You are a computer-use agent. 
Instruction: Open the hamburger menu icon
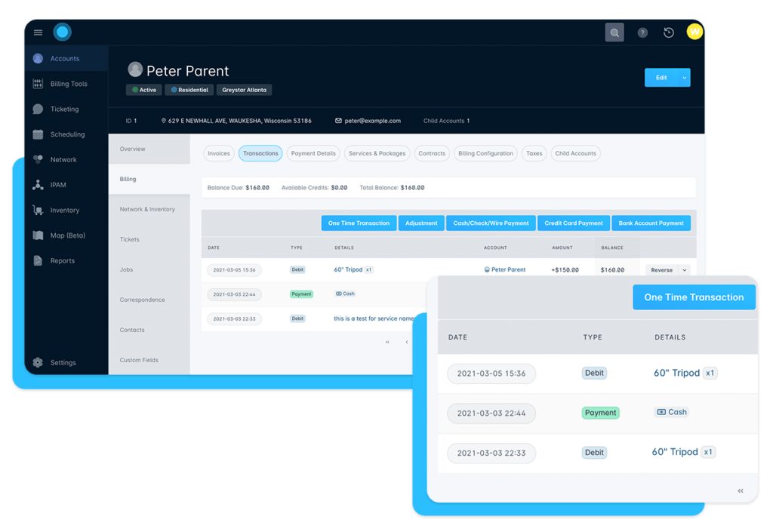click(38, 32)
